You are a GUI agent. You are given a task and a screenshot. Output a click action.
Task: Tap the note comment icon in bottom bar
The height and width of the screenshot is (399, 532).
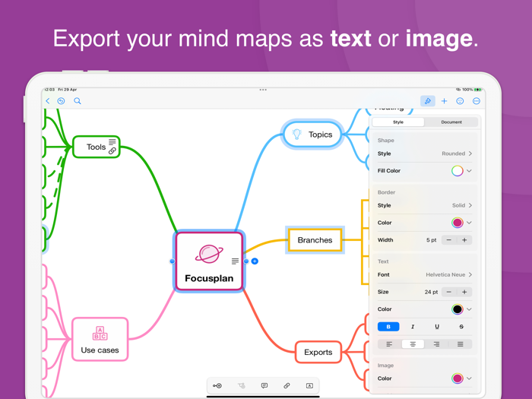pyautogui.click(x=264, y=385)
